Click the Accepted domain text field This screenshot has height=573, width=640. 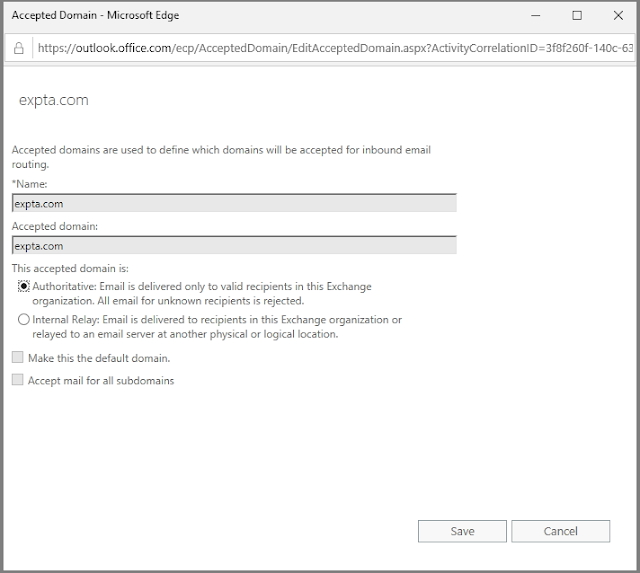click(x=234, y=245)
